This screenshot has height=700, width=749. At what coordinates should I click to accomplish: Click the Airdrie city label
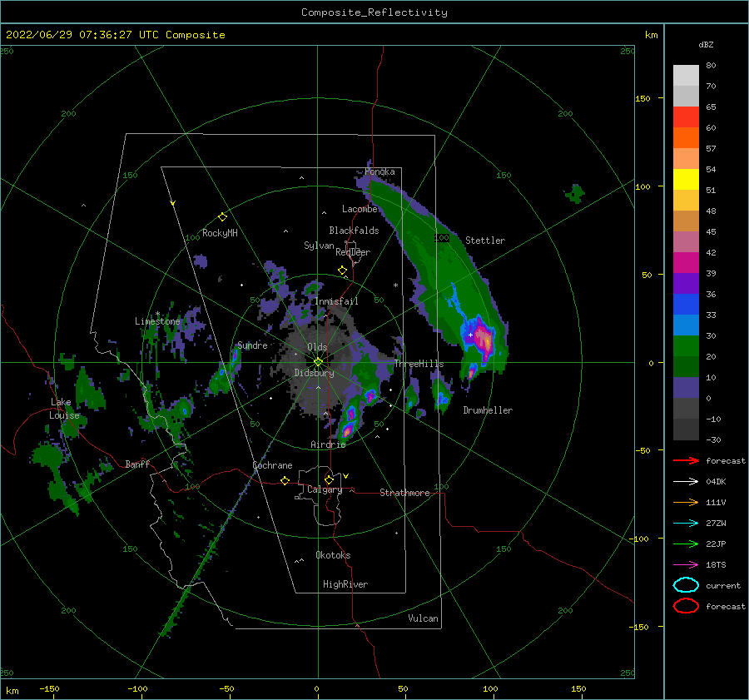tap(328, 444)
